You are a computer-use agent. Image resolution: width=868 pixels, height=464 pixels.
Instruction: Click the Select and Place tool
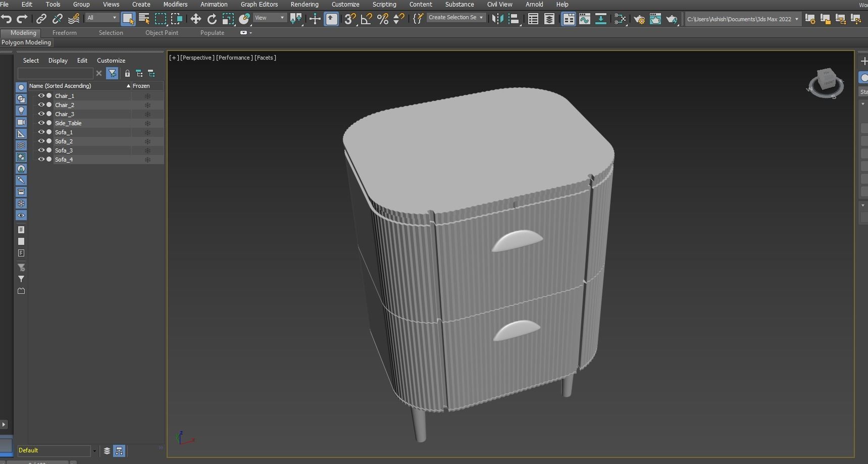pos(244,19)
